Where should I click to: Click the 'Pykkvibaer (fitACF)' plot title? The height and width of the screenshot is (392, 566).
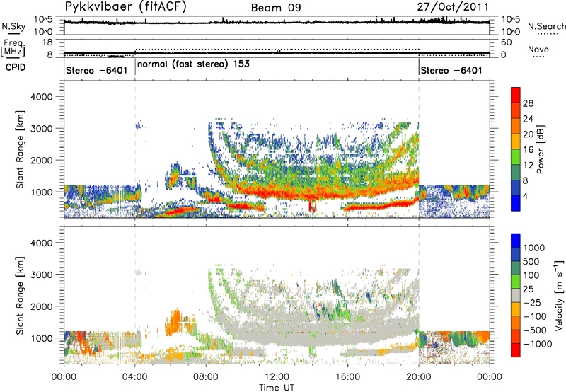click(126, 7)
